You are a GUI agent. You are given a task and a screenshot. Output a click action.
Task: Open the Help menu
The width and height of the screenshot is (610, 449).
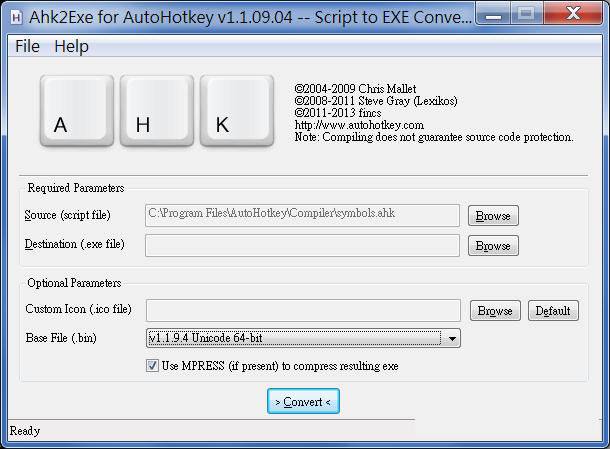coord(71,46)
